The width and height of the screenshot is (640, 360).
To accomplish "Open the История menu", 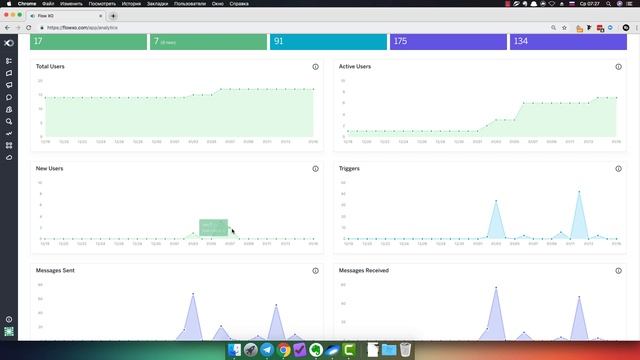I will pyautogui.click(x=131, y=4).
